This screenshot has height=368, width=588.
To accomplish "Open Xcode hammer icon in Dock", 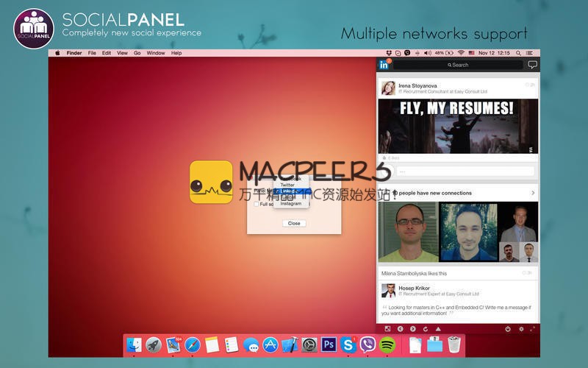I will [290, 344].
